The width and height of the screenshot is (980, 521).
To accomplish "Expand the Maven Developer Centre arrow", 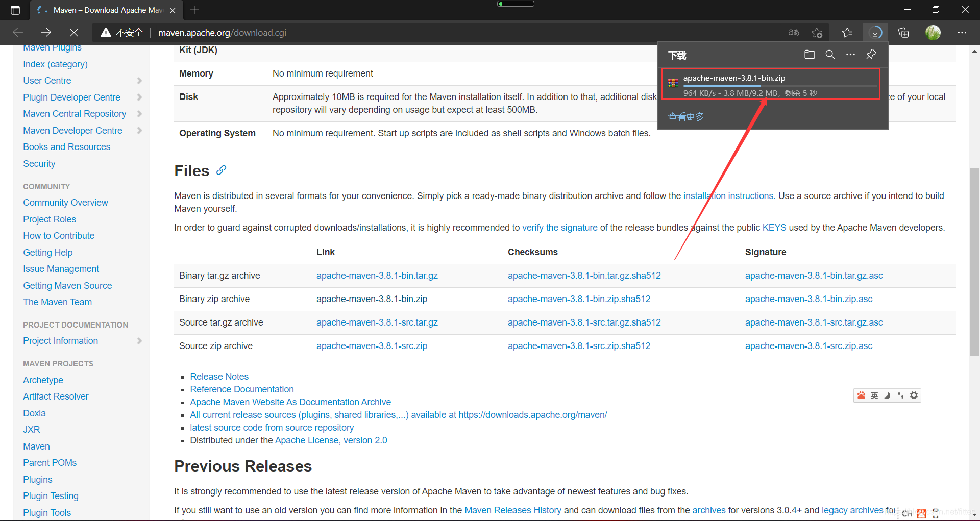I will (x=140, y=130).
